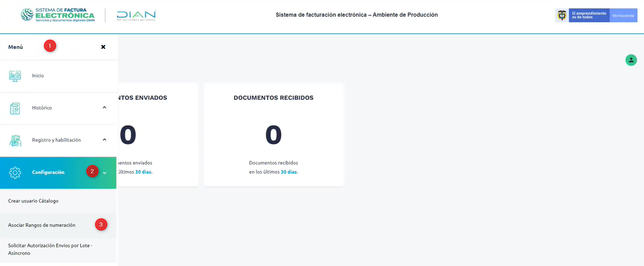Click El emprendimiento es de todos banner
The height and width of the screenshot is (266, 644).
[x=588, y=15]
